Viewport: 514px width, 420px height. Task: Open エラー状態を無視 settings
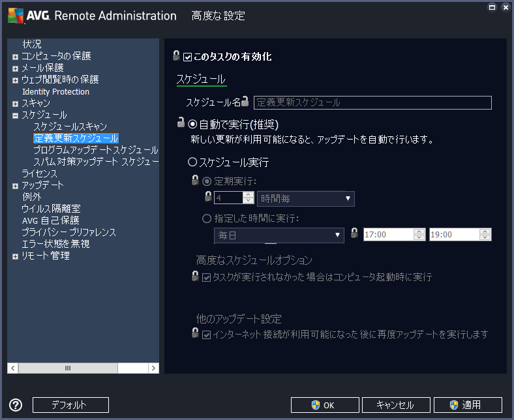pos(55,244)
